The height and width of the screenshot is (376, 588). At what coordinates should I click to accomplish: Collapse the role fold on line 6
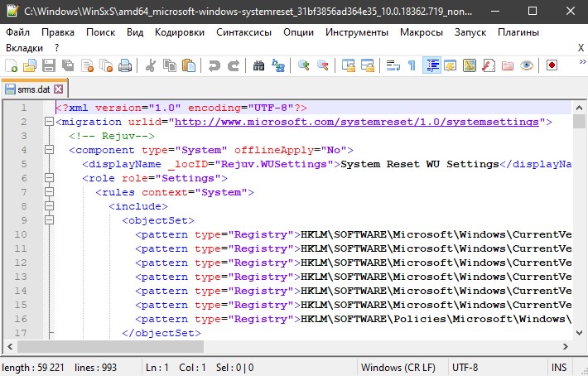pyautogui.click(x=49, y=178)
